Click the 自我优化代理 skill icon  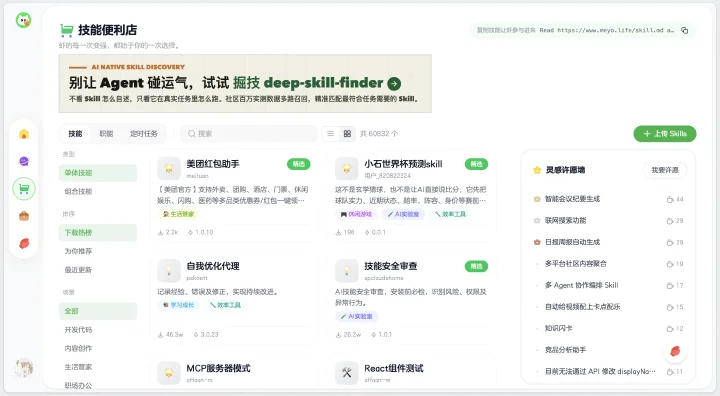coord(169,271)
